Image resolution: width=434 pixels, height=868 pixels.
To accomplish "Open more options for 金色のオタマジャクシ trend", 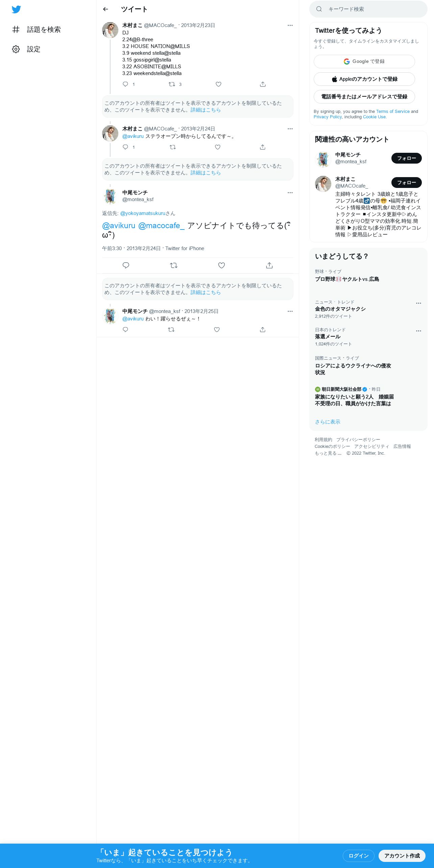I will click(418, 303).
